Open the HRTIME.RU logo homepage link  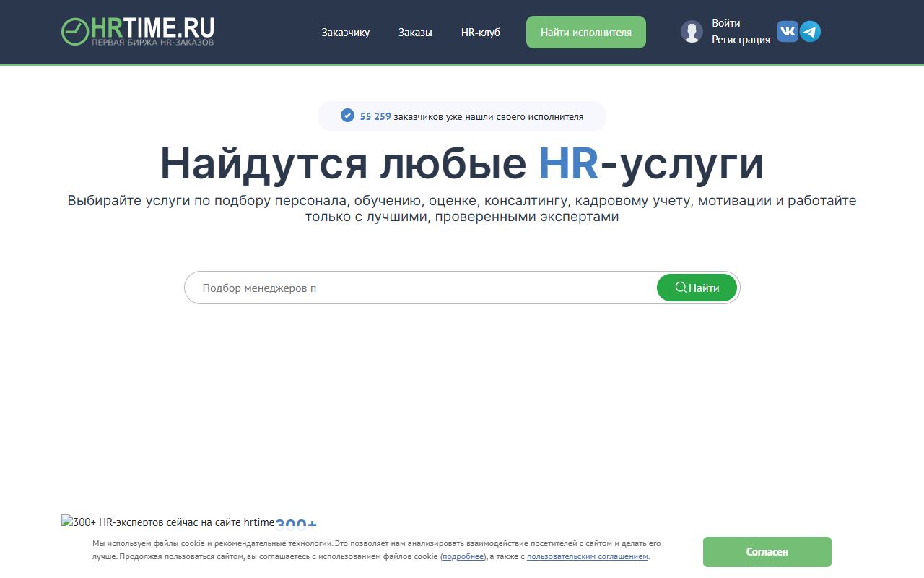pyautogui.click(x=137, y=32)
